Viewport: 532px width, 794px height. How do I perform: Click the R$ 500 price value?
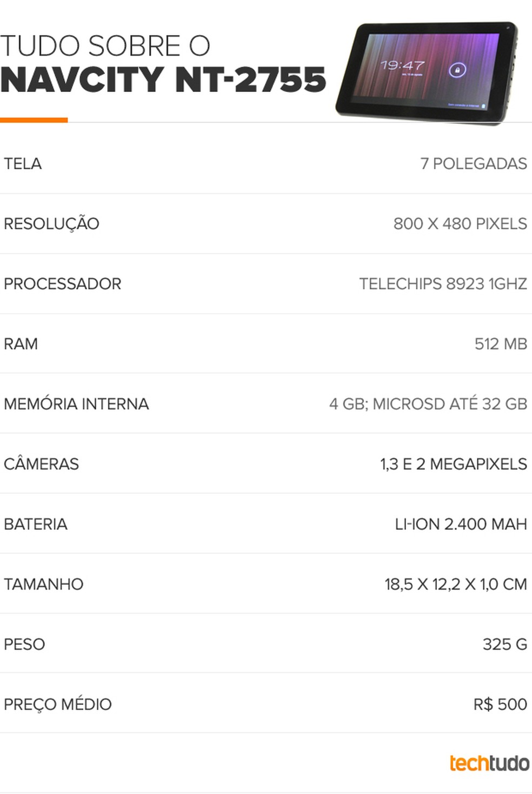tap(500, 704)
